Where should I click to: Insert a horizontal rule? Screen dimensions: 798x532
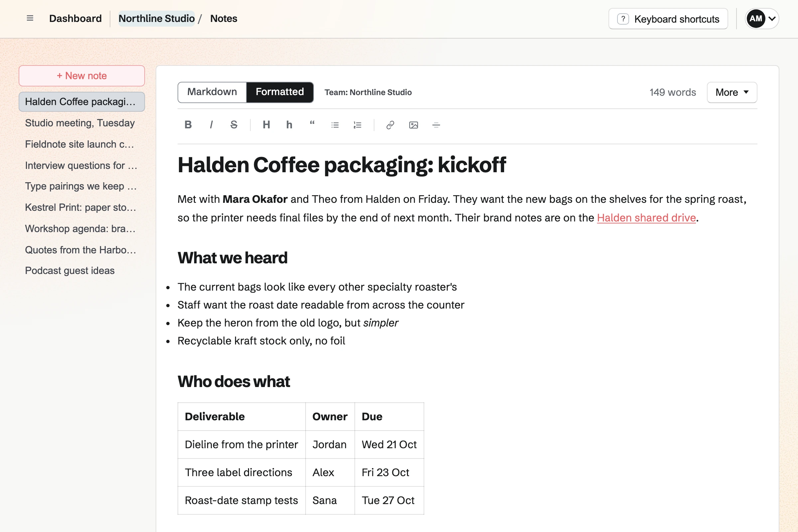coord(436,125)
